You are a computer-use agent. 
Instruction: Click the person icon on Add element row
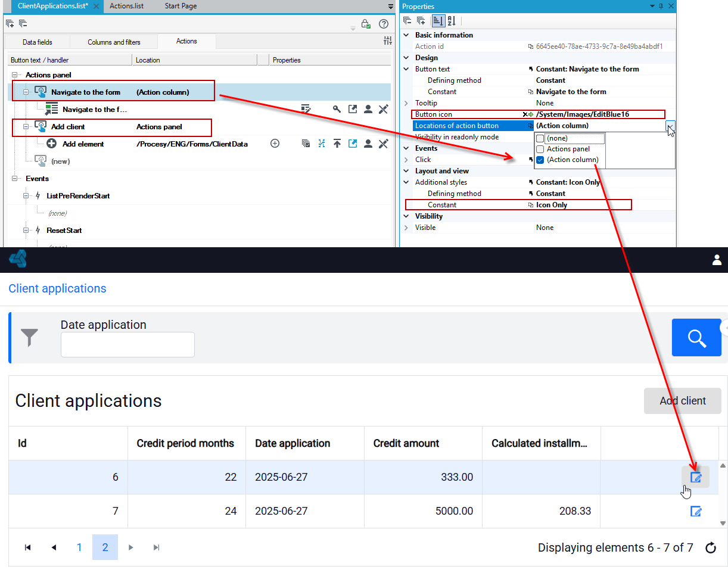[368, 144]
